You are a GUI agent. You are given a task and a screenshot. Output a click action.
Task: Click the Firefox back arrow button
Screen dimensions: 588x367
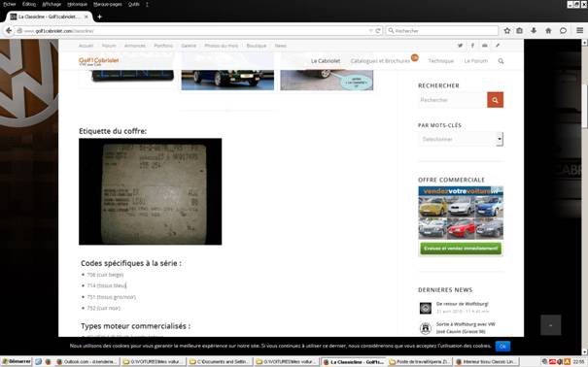coord(9,31)
